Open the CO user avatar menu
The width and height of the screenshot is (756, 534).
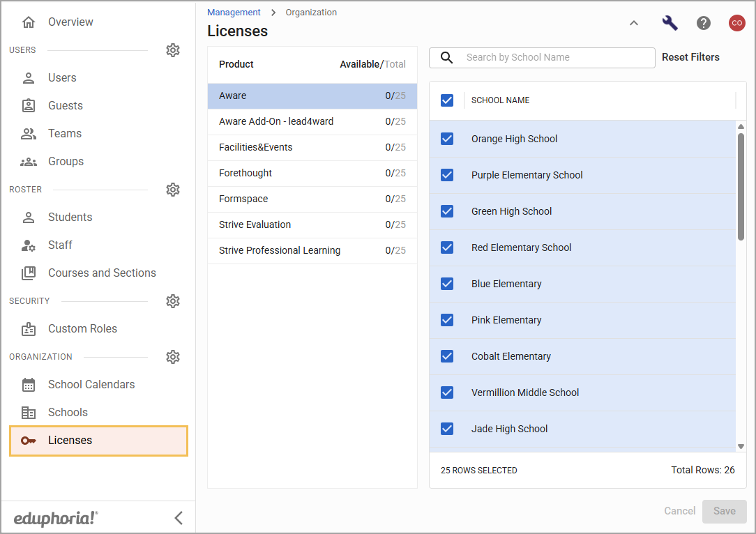click(x=736, y=22)
